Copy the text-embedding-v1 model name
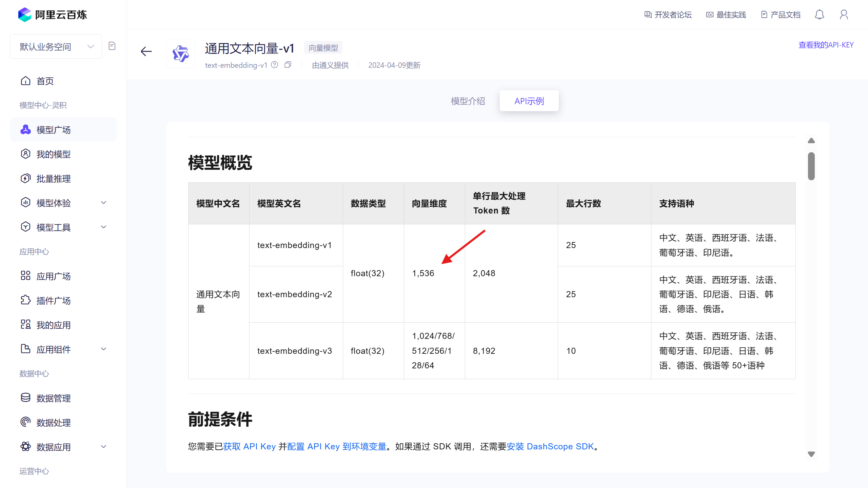868x488 pixels. point(288,65)
